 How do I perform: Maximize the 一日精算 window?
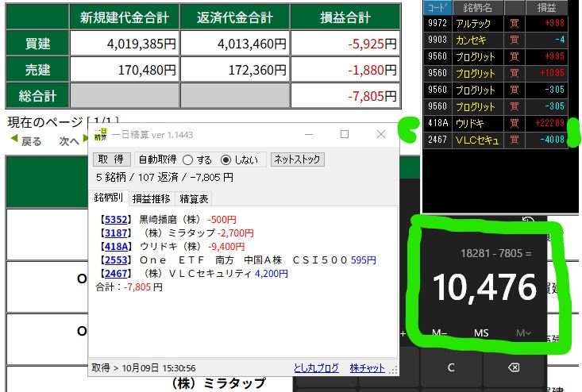point(345,135)
